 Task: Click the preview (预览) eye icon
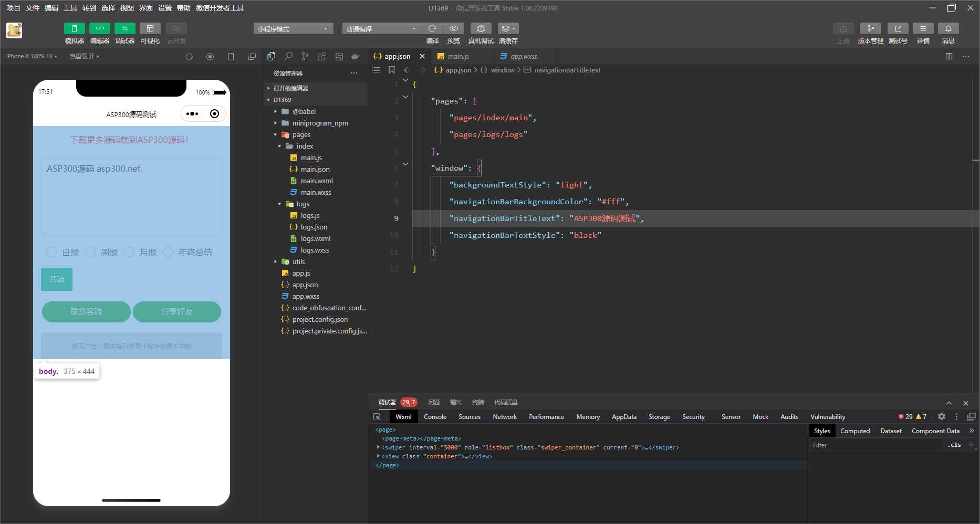point(454,28)
